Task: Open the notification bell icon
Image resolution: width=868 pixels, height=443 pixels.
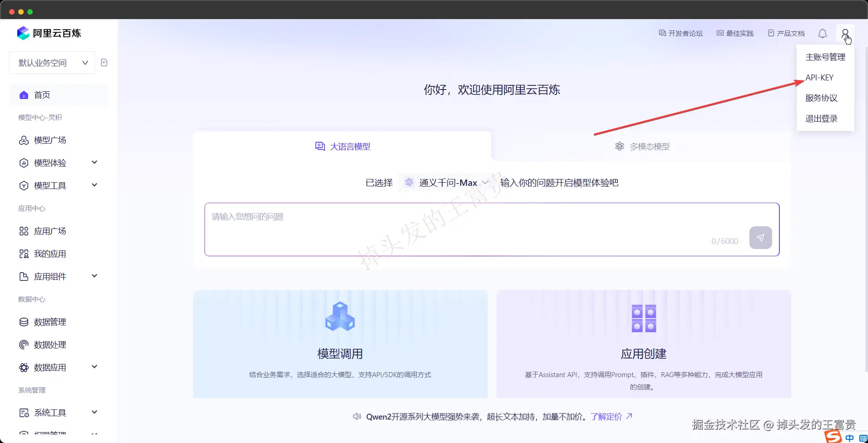Action: pos(823,34)
